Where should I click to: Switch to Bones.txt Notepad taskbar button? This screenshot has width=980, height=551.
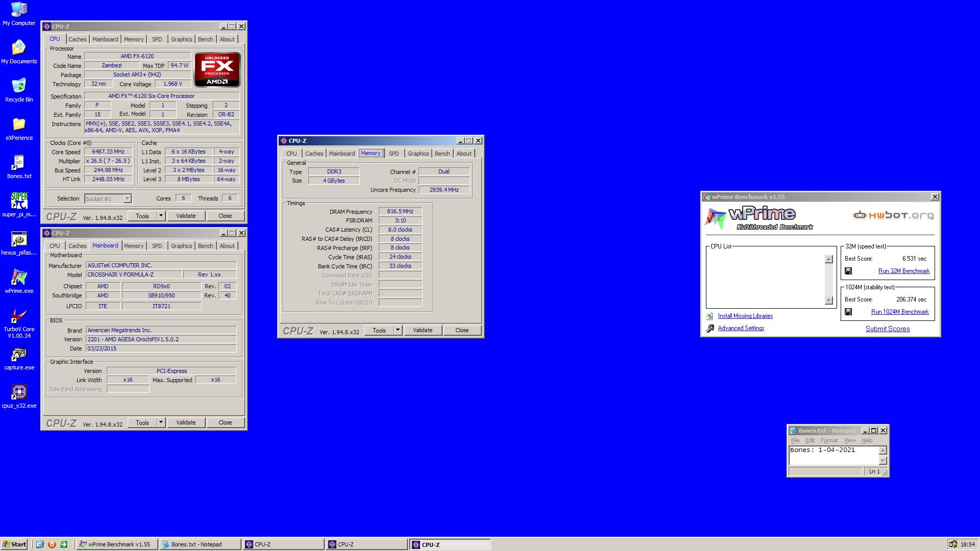click(200, 544)
